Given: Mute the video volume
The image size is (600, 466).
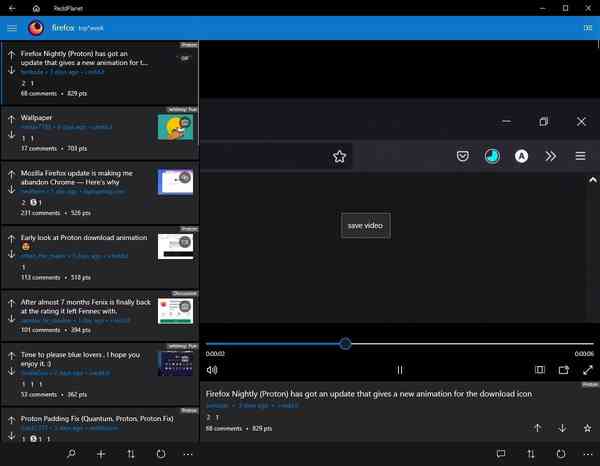Looking at the screenshot, I should coord(211,370).
